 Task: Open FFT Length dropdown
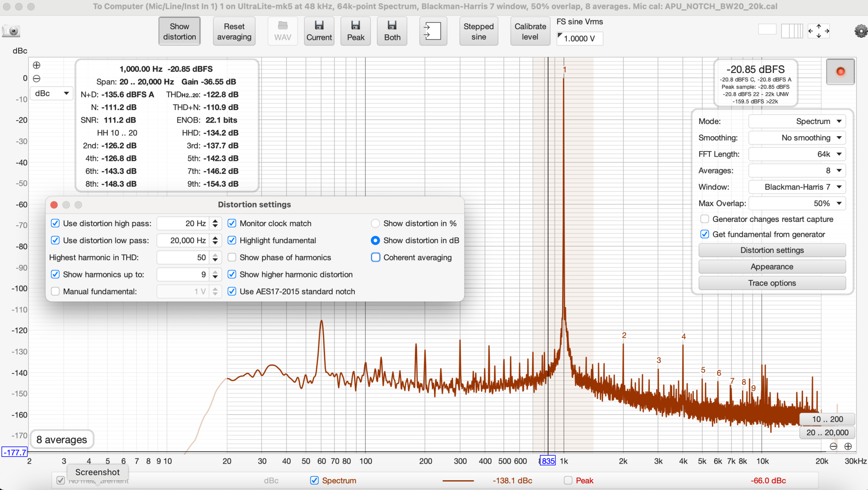pyautogui.click(x=797, y=154)
